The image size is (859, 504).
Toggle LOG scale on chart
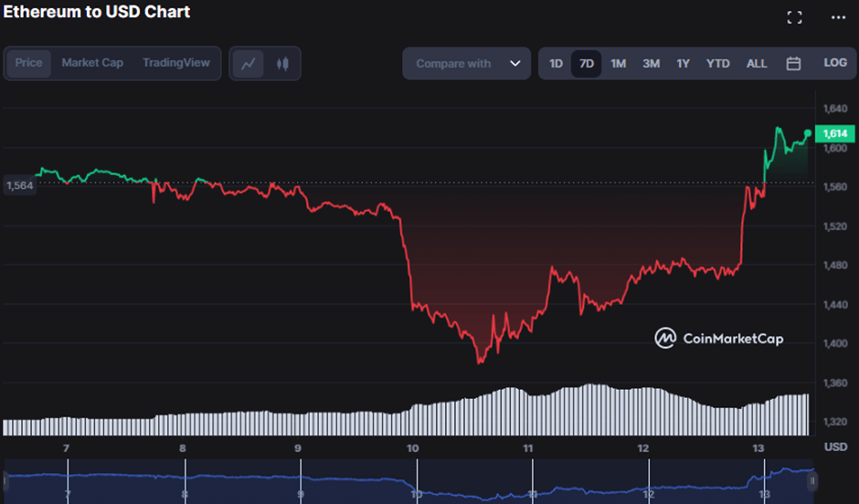(835, 63)
